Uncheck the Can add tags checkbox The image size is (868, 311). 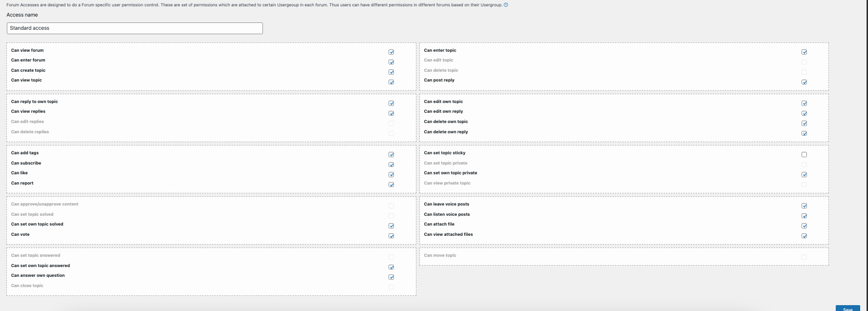pyautogui.click(x=391, y=154)
